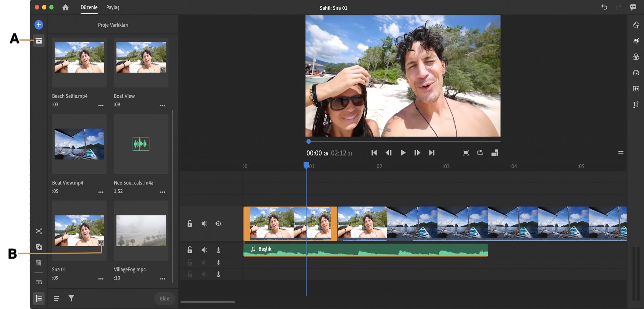Image resolution: width=644 pixels, height=309 pixels.
Task: Select the scissors split tool
Action: click(39, 231)
